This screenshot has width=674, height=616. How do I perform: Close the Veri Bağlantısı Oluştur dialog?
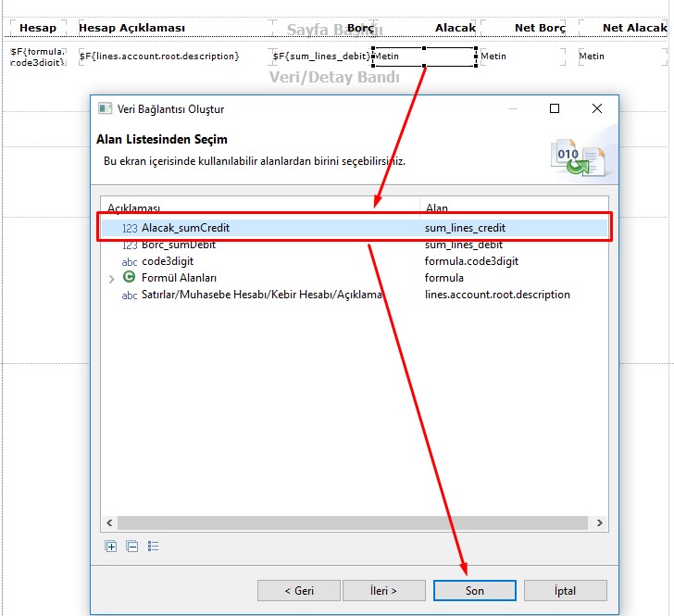click(597, 108)
